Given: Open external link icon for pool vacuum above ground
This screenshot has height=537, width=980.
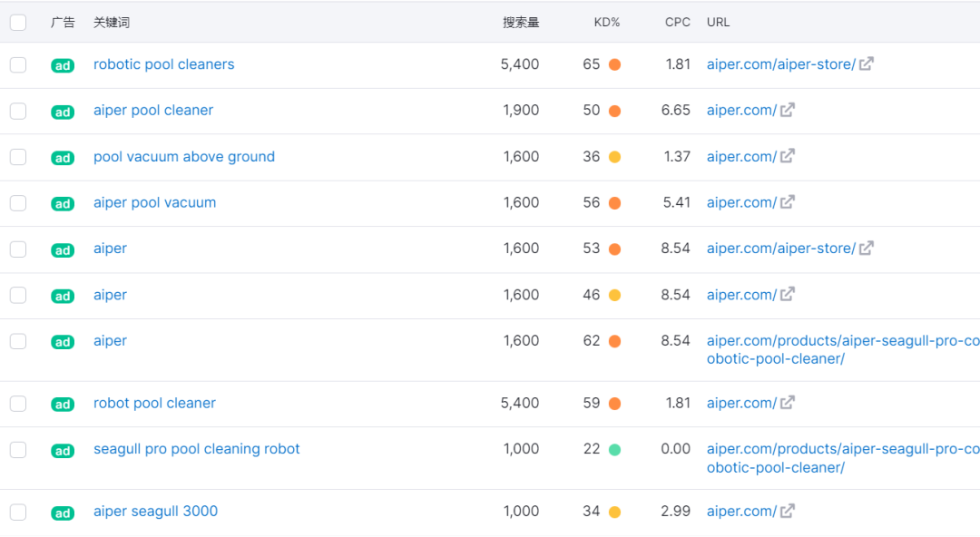Looking at the screenshot, I should coord(788,157).
